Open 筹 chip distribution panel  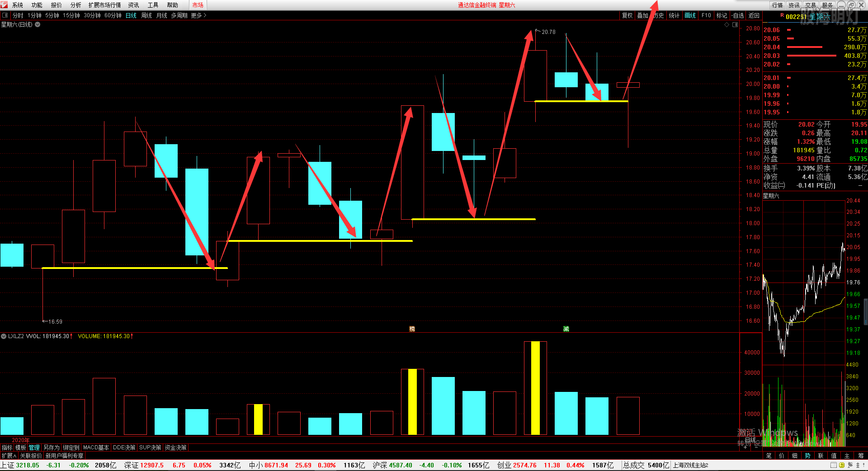click(x=861, y=456)
